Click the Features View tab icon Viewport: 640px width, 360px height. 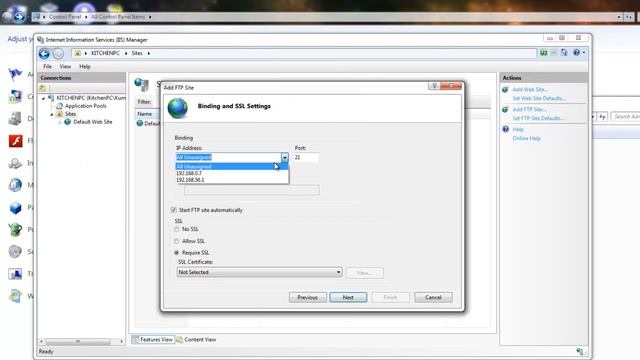tap(136, 339)
